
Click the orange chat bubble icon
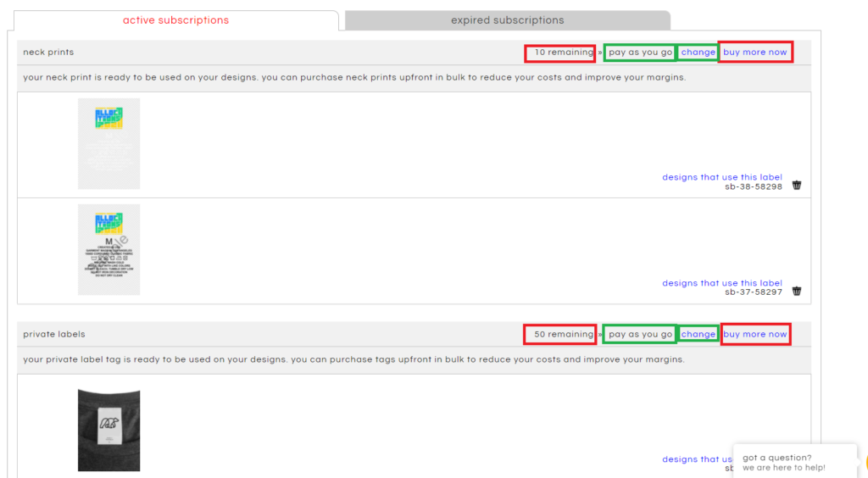pos(865,464)
